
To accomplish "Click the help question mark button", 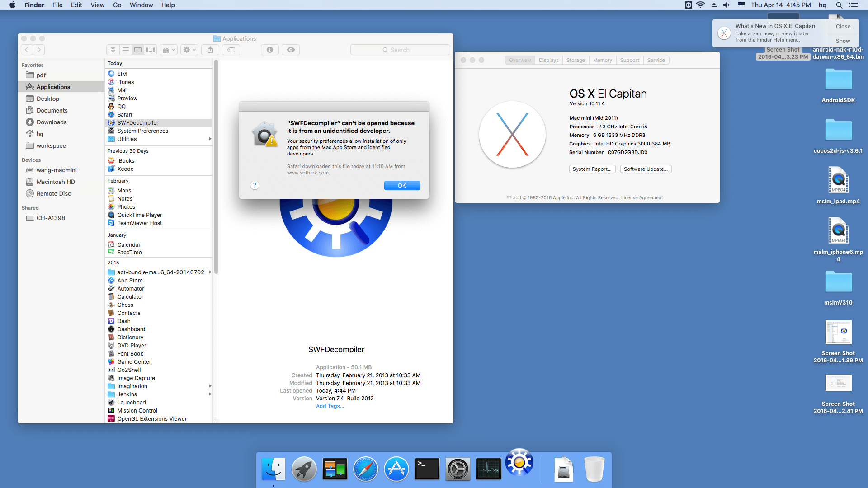I will tap(254, 185).
